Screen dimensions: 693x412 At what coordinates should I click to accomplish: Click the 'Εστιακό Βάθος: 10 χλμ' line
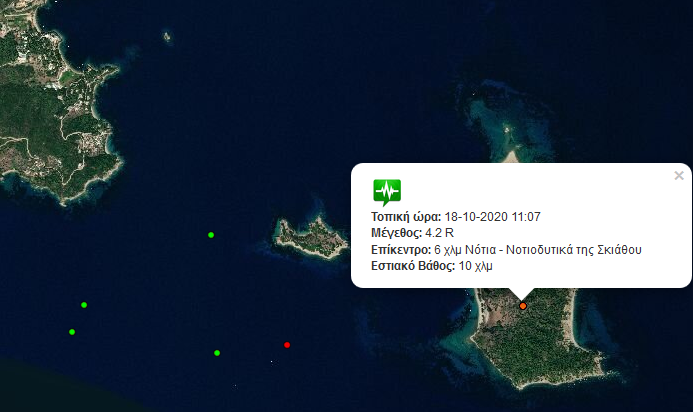click(432, 266)
